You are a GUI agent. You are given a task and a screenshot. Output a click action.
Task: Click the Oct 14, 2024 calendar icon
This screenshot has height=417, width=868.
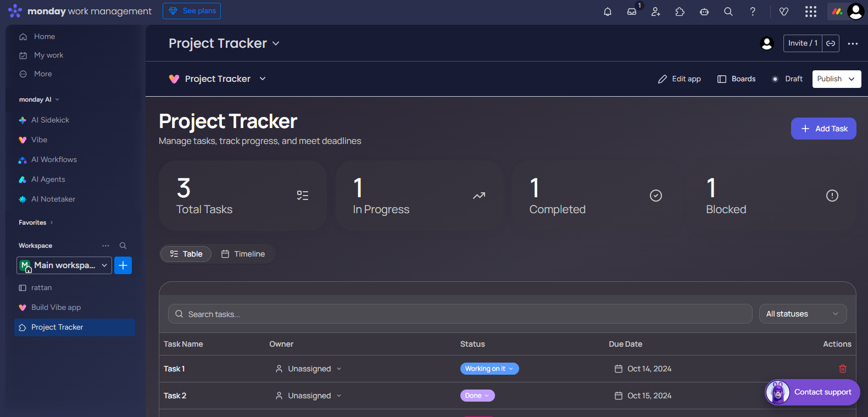point(619,369)
